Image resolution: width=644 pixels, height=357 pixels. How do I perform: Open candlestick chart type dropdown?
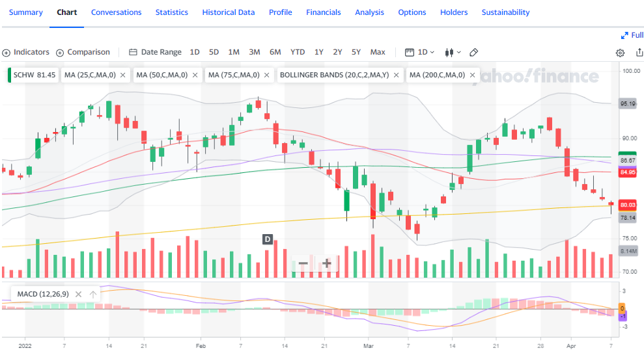(453, 52)
